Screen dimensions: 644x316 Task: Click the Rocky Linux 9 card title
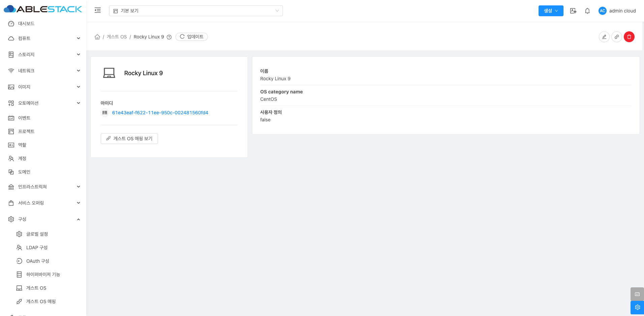pos(143,73)
